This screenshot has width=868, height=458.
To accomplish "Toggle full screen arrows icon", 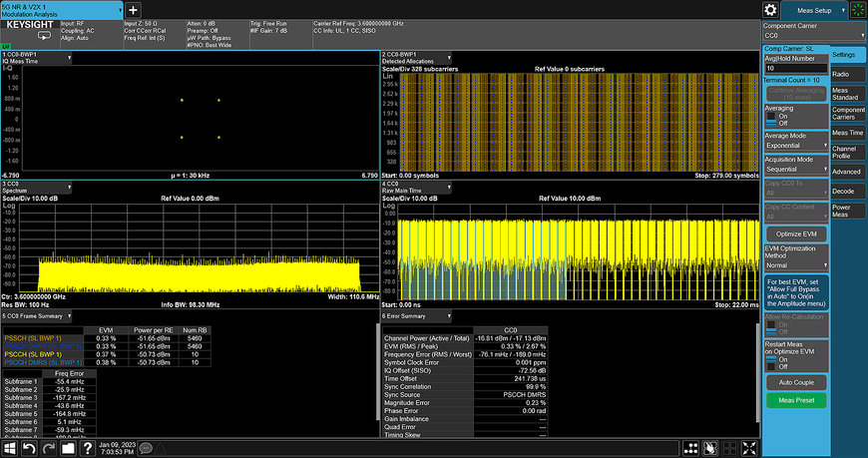I will 749,449.
